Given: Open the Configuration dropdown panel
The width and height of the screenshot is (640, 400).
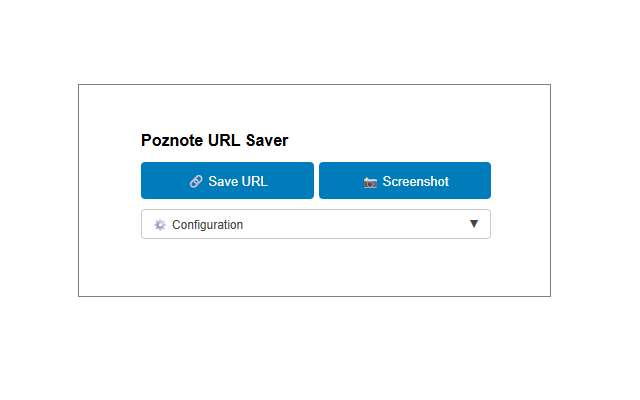Looking at the screenshot, I should click(x=316, y=224).
